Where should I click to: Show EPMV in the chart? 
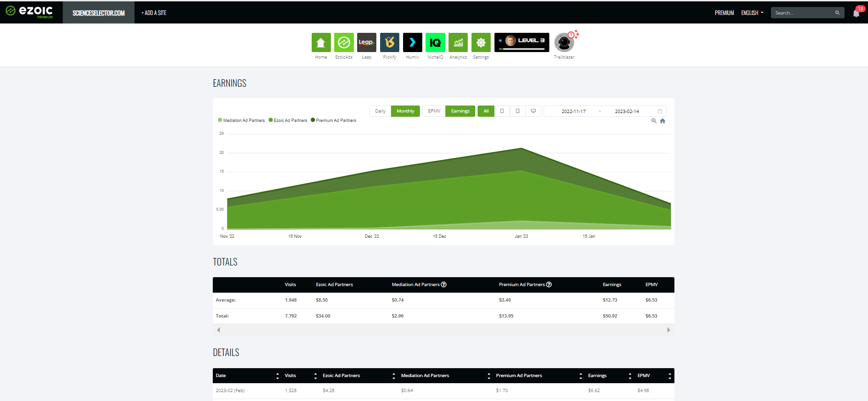(434, 111)
